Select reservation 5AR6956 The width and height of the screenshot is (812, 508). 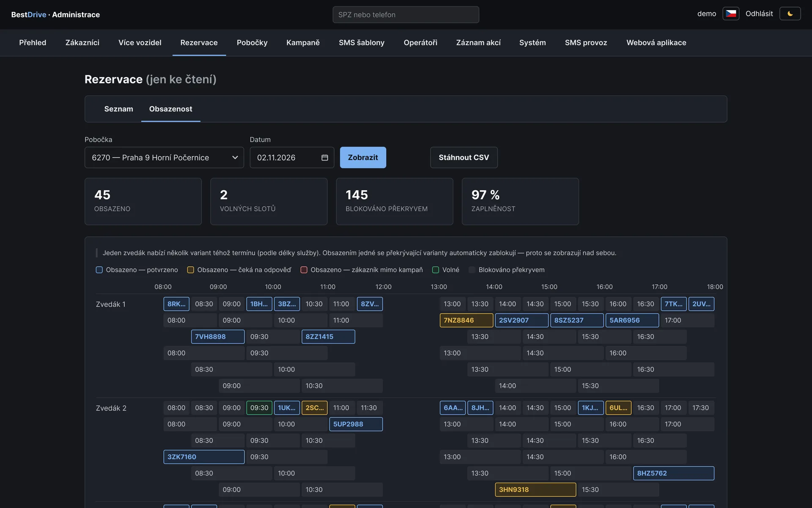pos(632,320)
